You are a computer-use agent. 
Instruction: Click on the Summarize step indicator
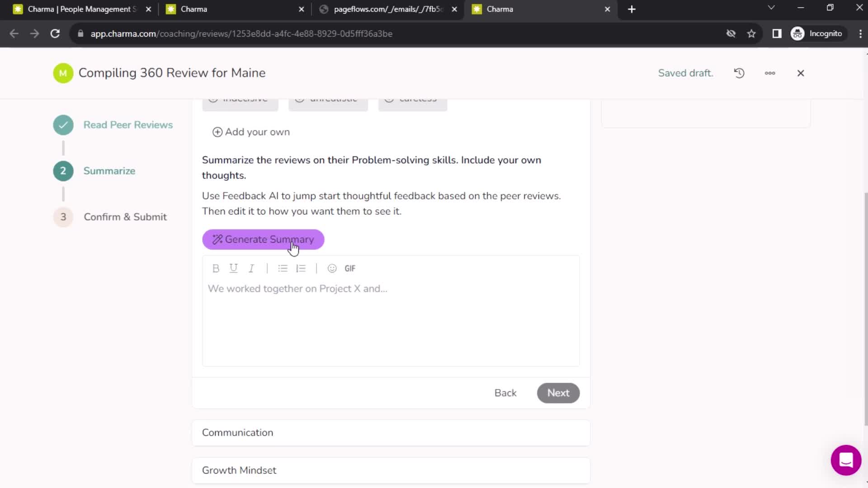point(63,171)
